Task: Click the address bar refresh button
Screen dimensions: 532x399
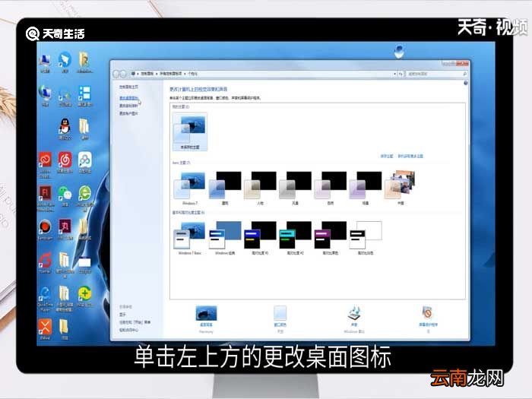Action: [x=401, y=74]
